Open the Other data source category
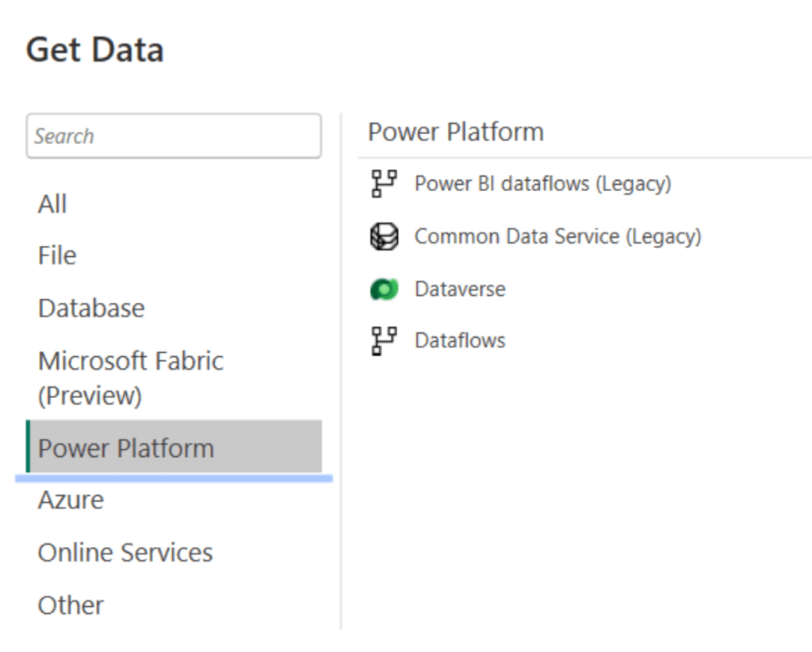This screenshot has width=812, height=652. (71, 604)
